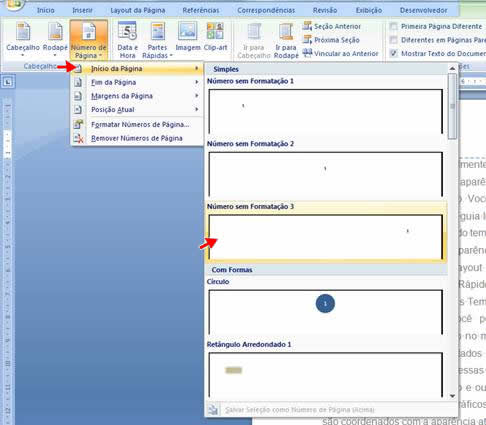Open Layout da Página tab
Screen dimensions: 486x425
pos(138,10)
